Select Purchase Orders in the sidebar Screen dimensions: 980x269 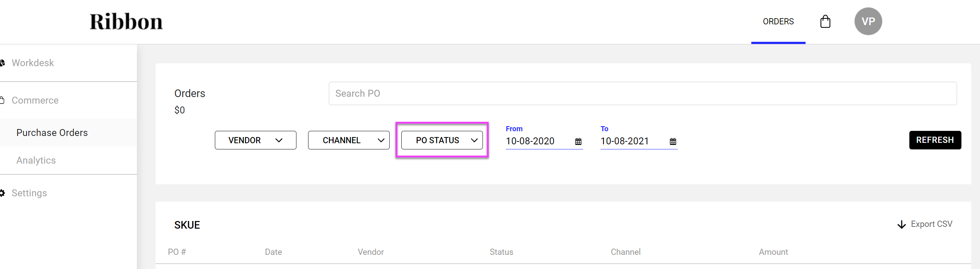(52, 133)
